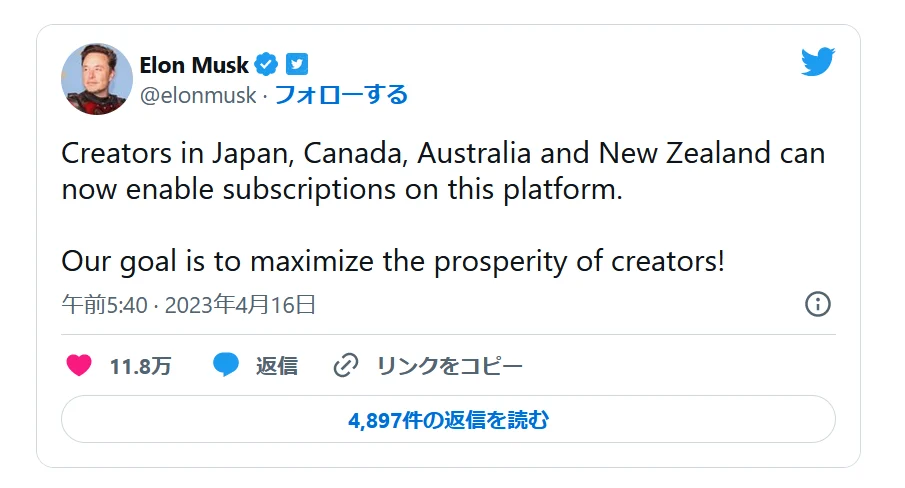Click the 11.8万 like count
This screenshot has height=488, width=905.
(x=140, y=366)
